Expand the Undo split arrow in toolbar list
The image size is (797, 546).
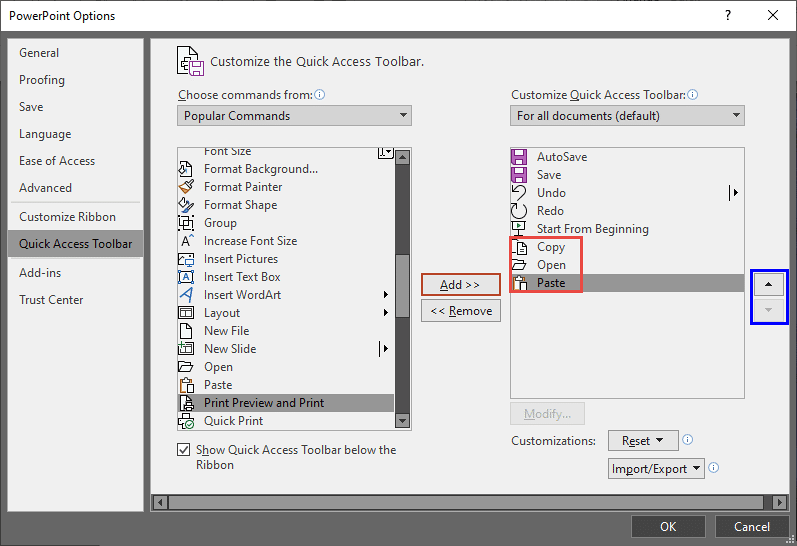pyautogui.click(x=733, y=193)
